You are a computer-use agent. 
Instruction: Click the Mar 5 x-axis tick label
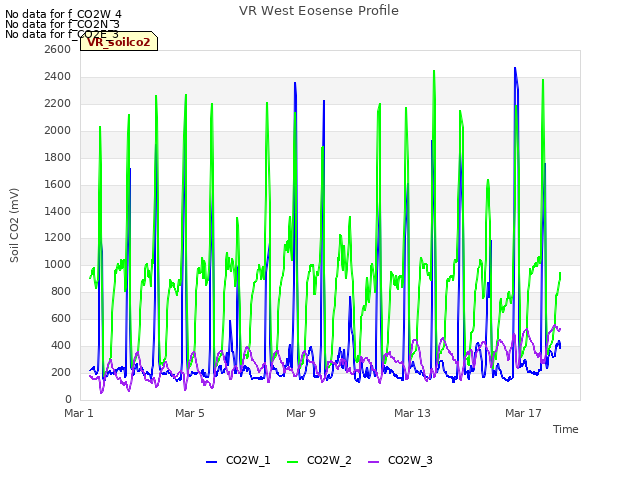190,413
